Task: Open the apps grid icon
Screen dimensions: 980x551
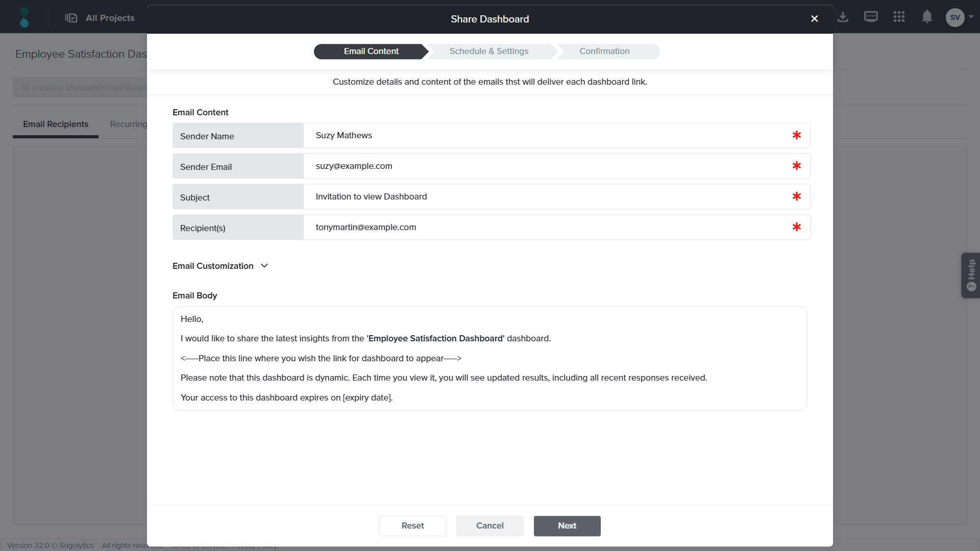Action: [899, 17]
